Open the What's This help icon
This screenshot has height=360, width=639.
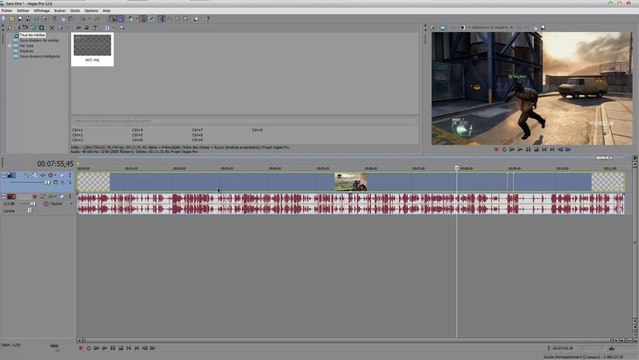[x=206, y=19]
